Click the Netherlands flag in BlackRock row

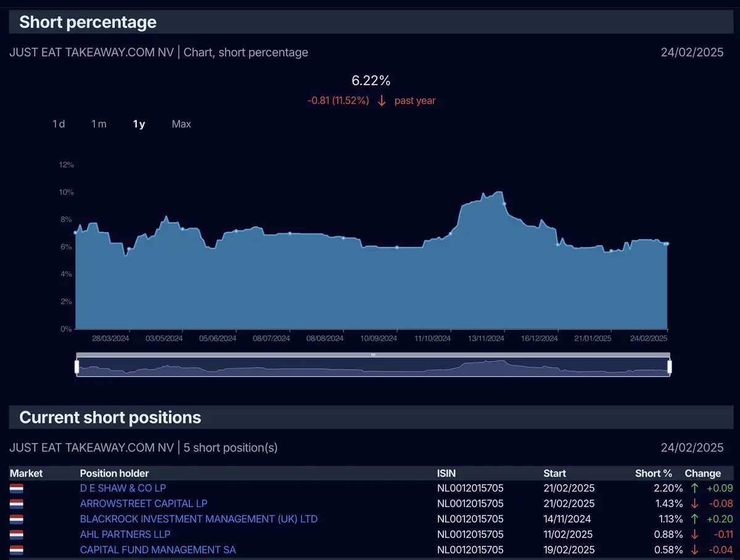pos(17,519)
